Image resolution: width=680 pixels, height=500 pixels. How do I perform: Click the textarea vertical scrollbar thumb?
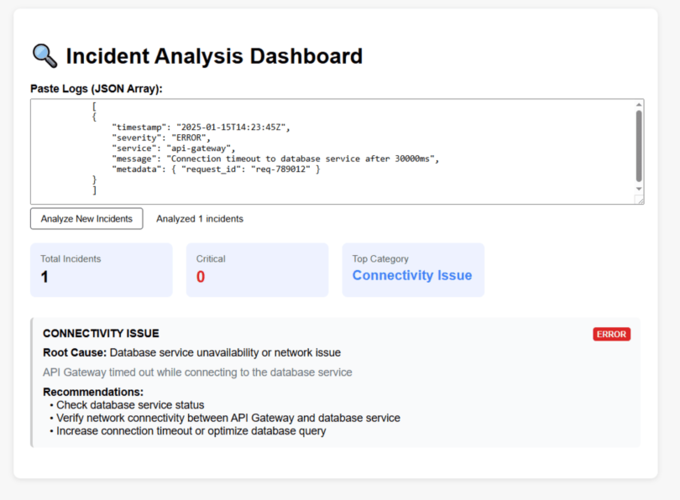[x=639, y=146]
